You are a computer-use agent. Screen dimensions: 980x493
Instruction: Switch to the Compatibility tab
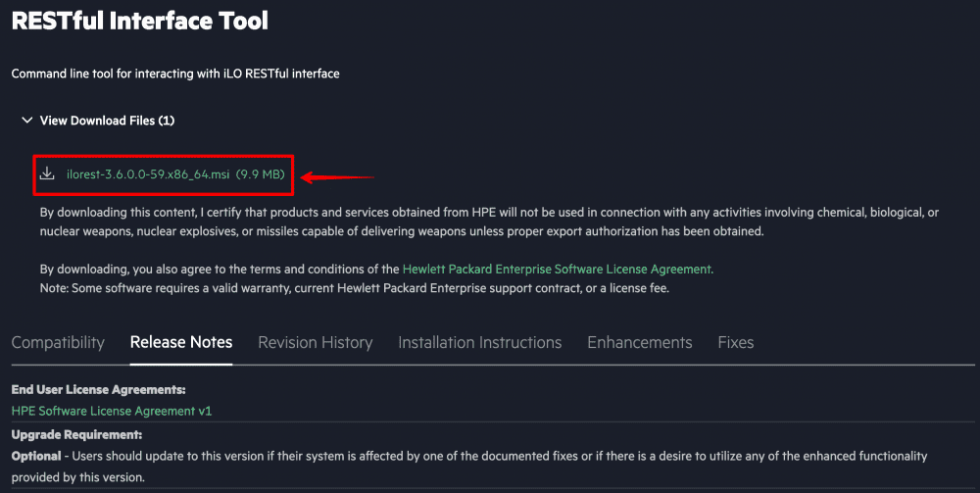(x=58, y=342)
